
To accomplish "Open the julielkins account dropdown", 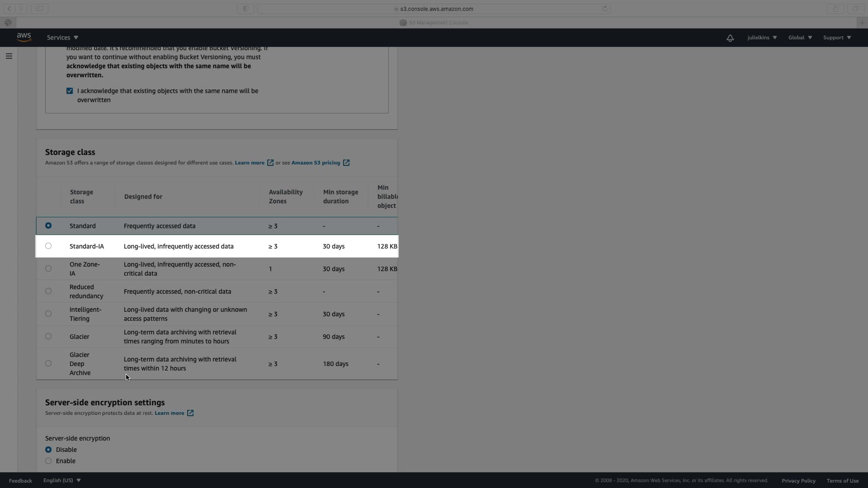I will coord(762,38).
